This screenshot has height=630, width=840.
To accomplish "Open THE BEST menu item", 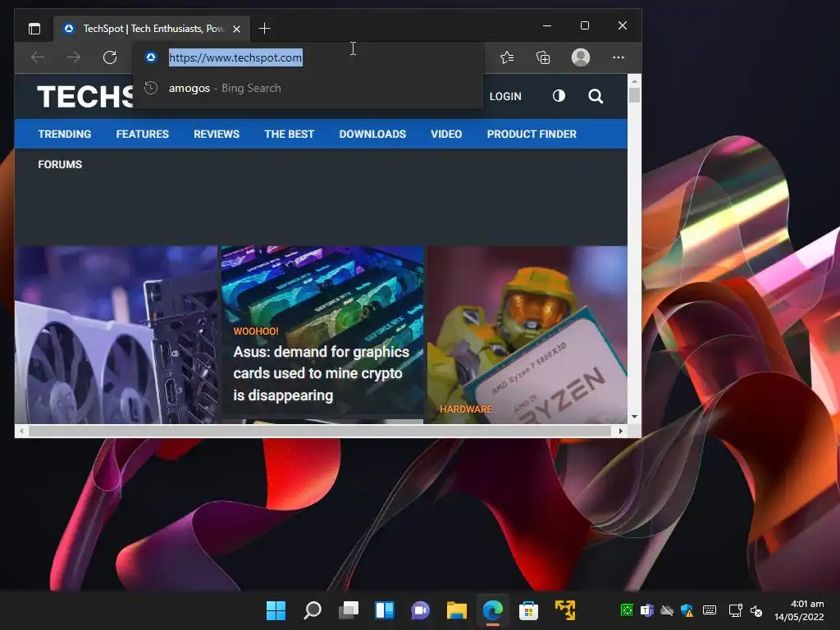I will 290,134.
